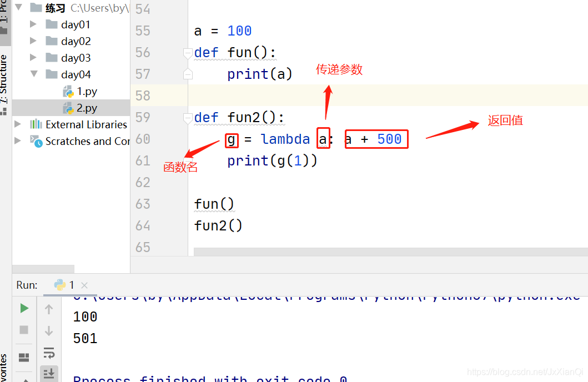Click the 练习 project folder icon
Viewport: 588px width, 382px height.
tap(36, 8)
